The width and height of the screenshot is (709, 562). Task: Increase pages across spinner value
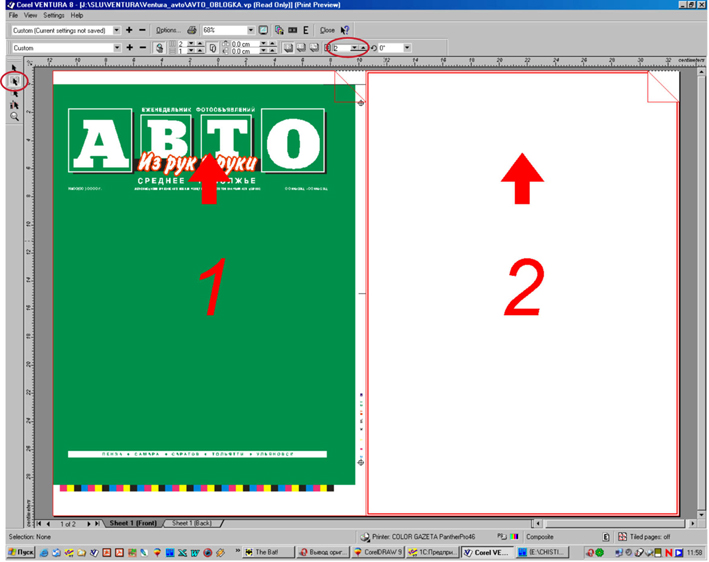tap(200, 43)
